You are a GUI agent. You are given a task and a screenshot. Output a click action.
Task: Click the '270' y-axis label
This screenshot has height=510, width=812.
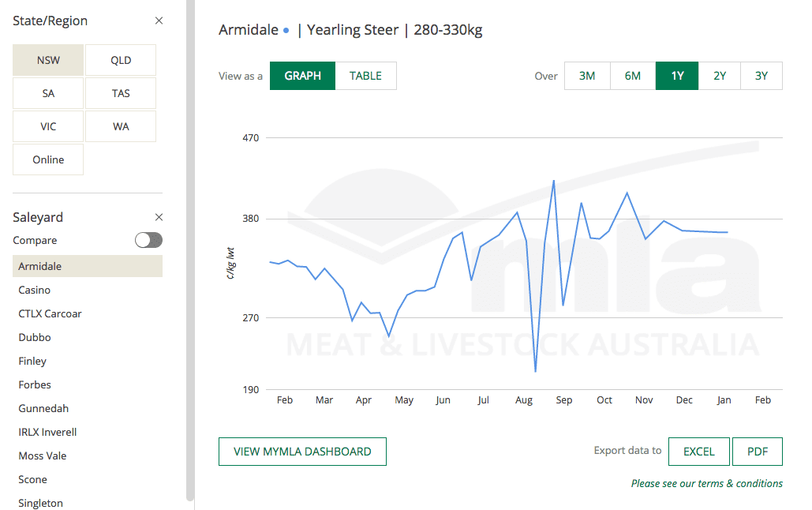251,317
